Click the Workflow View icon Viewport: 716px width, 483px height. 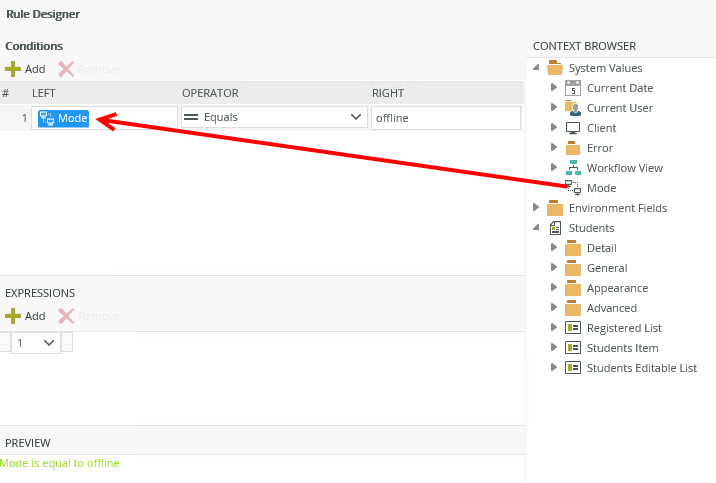pos(573,168)
